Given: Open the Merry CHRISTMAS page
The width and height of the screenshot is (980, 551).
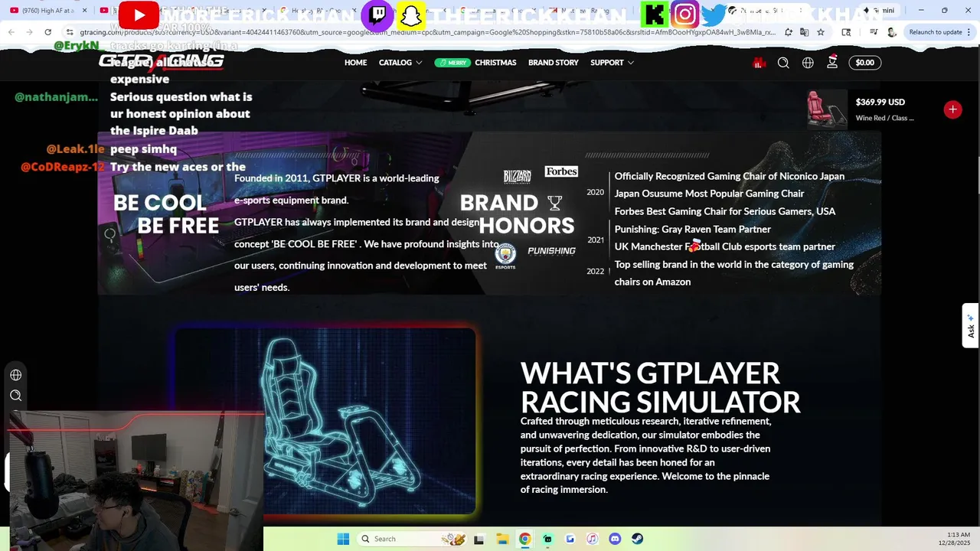Looking at the screenshot, I should point(475,63).
